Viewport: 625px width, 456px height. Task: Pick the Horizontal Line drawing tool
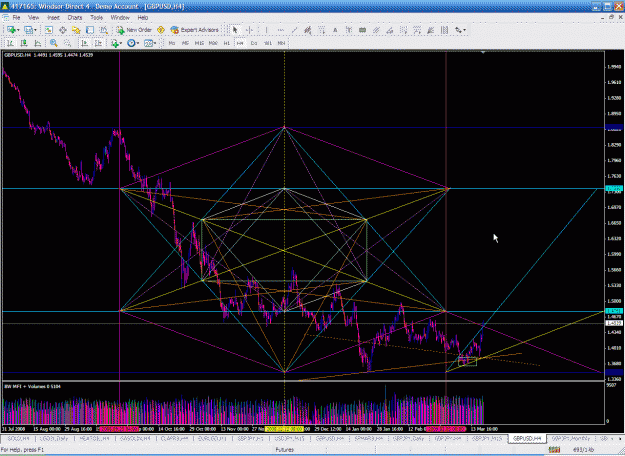281,30
